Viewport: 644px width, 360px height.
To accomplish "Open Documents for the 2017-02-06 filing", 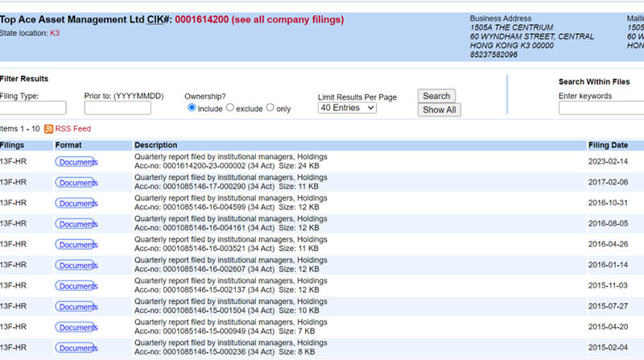I will (x=76, y=183).
